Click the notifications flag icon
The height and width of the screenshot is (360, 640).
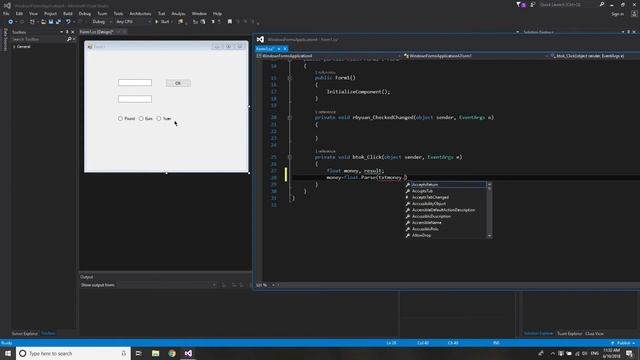point(520,4)
